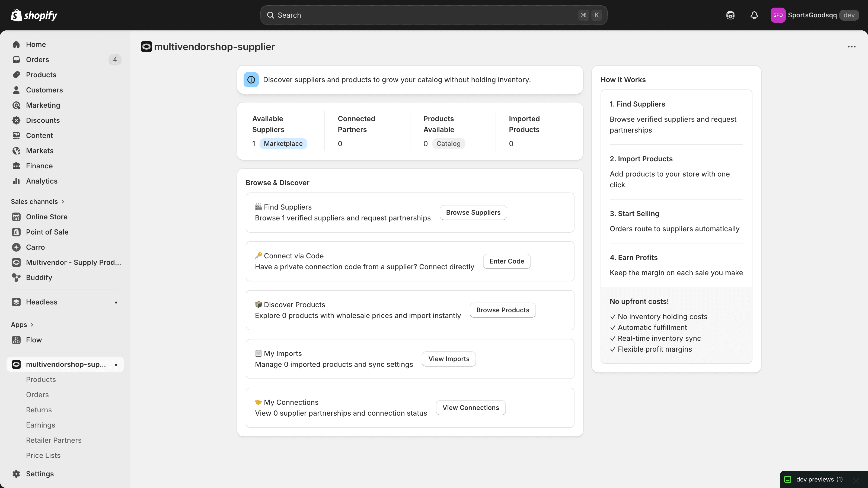Click the Shopify logo
The width and height of the screenshot is (868, 488).
(x=34, y=15)
